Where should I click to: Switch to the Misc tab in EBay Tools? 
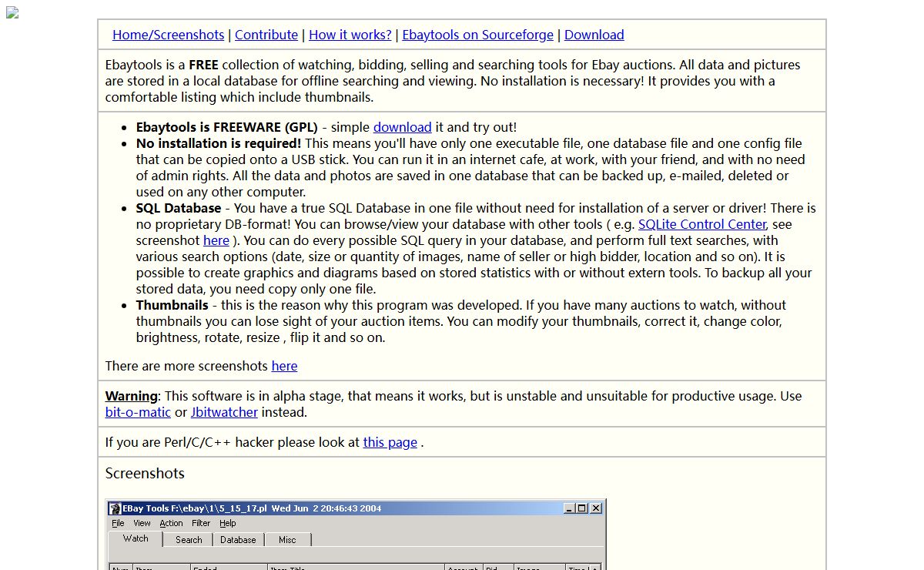[x=287, y=540]
